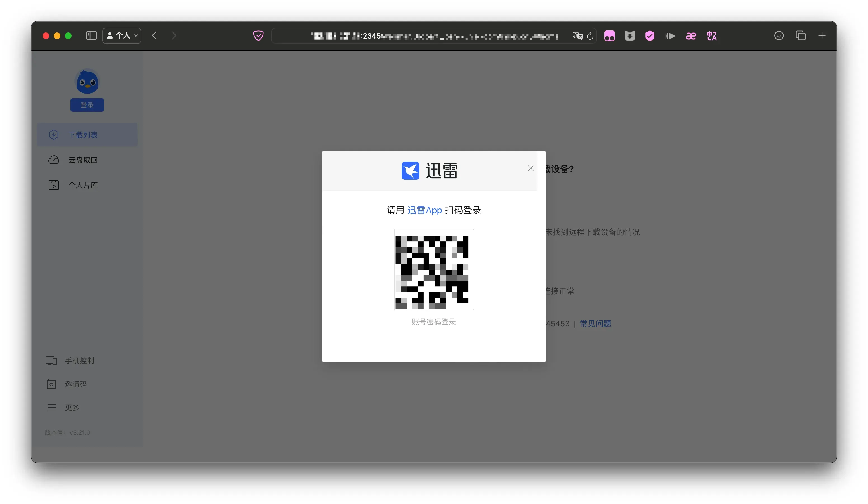Open the pink æ extension

point(691,36)
